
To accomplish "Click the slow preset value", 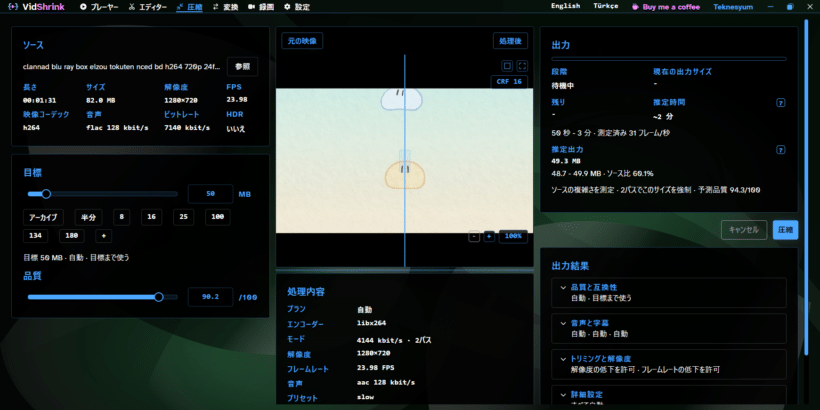I will [366, 397].
